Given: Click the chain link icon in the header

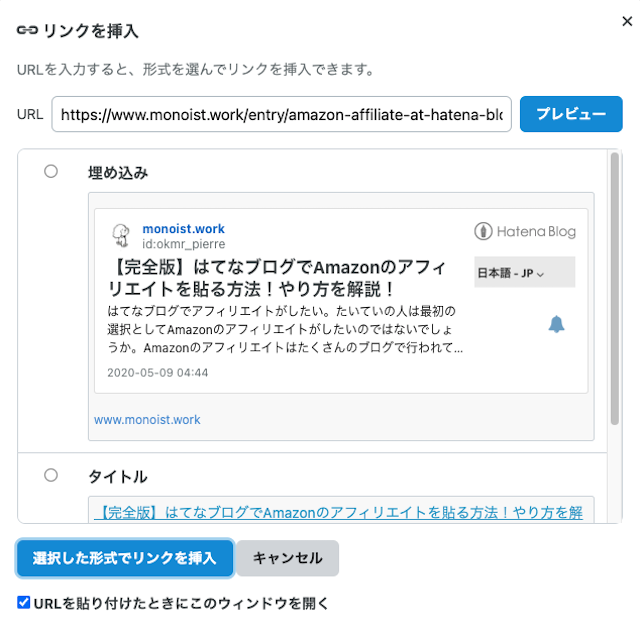Looking at the screenshot, I should [x=27, y=30].
